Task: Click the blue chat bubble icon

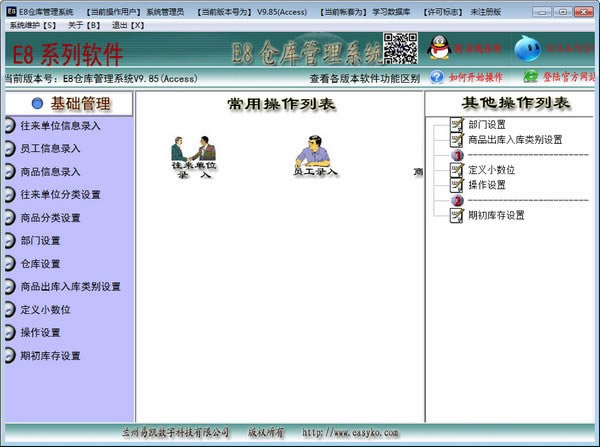Action: pyautogui.click(x=527, y=47)
